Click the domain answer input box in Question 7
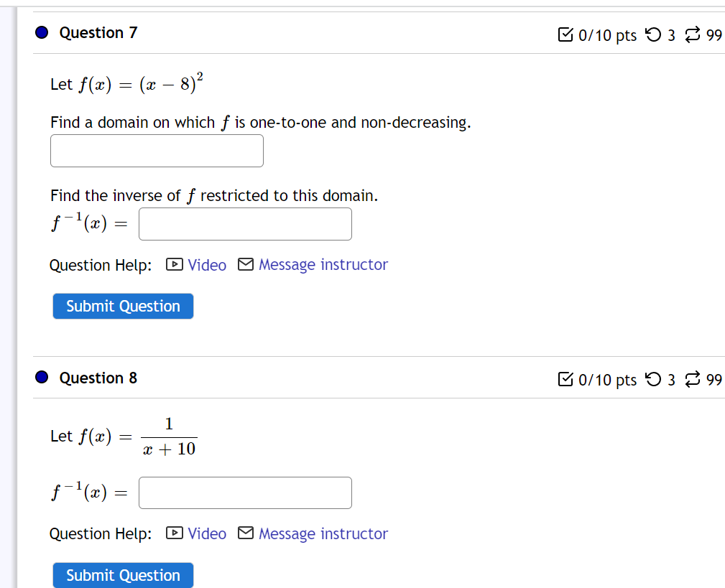The height and width of the screenshot is (588, 725). [156, 151]
